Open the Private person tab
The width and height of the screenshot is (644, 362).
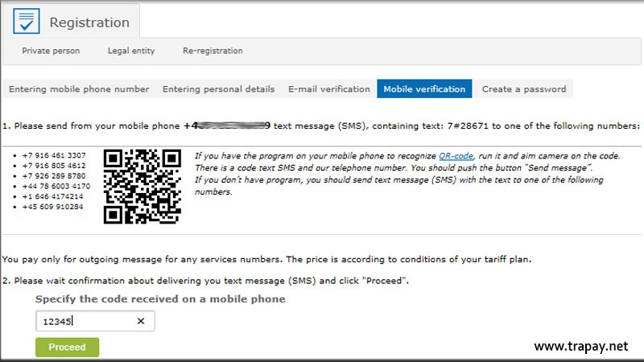(51, 51)
